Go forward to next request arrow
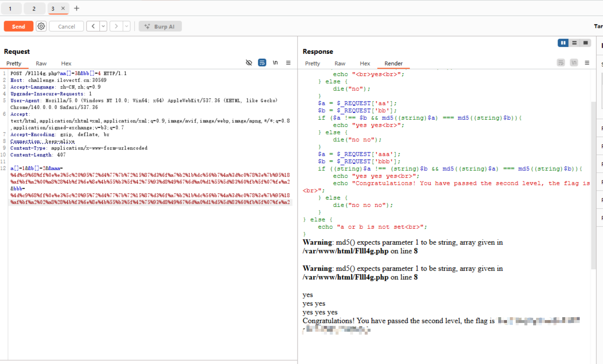The image size is (603, 364). 116,26
